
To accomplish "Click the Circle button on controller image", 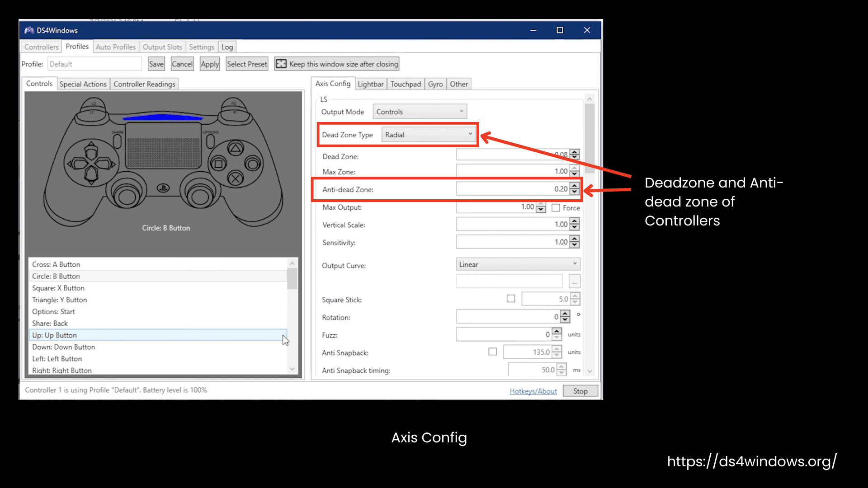I will pos(252,164).
